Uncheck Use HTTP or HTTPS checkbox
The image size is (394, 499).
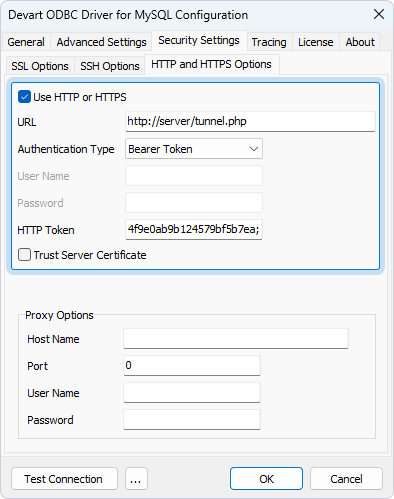tap(24, 97)
